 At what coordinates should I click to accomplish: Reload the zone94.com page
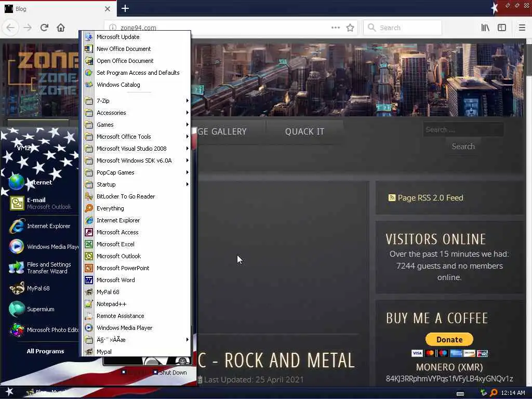44,28
